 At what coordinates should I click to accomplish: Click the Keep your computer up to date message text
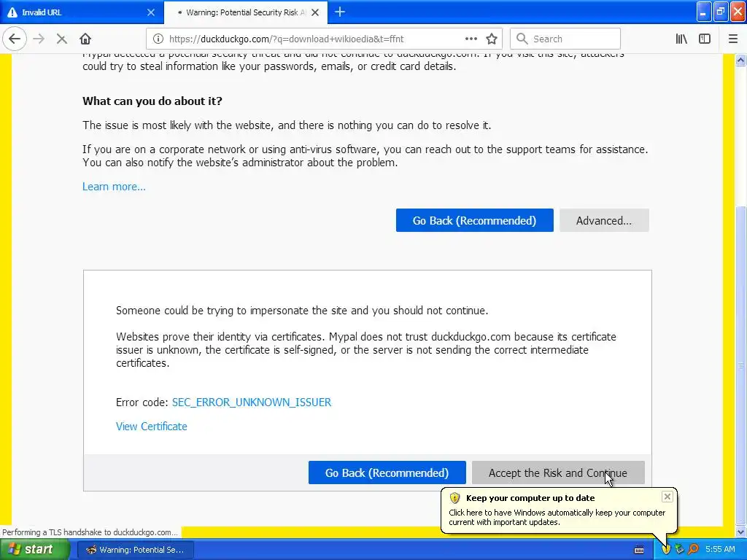point(557,517)
